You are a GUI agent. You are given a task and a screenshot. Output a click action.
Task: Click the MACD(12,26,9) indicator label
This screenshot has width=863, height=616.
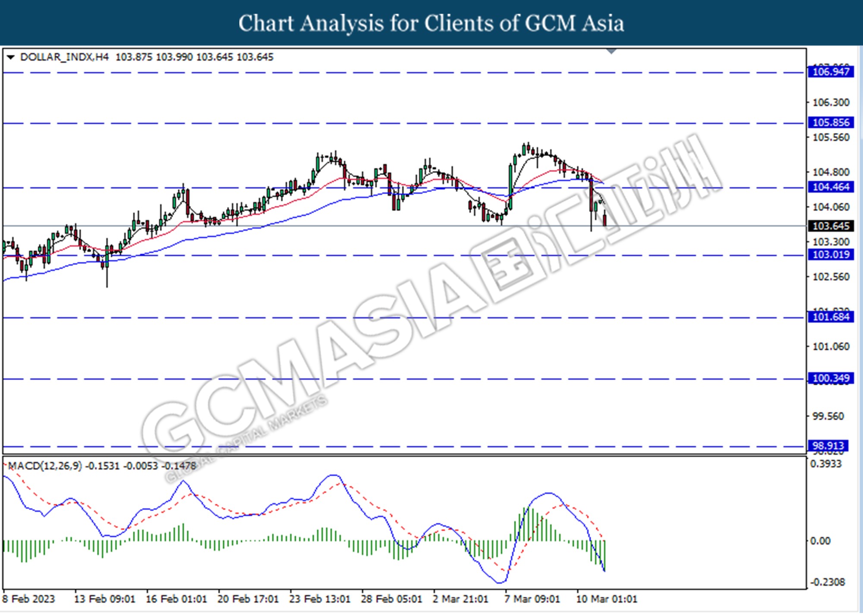[45, 466]
